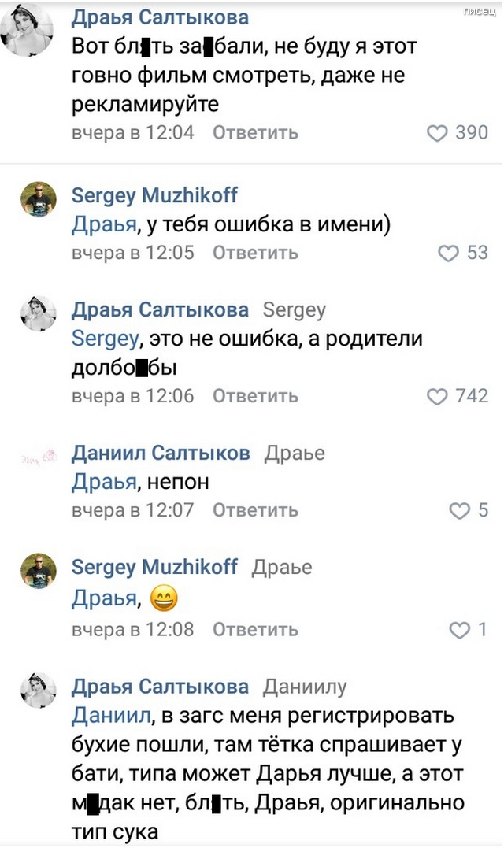
Task: Like Sergey's comment with 53 likes
Action: pyautogui.click(x=447, y=253)
